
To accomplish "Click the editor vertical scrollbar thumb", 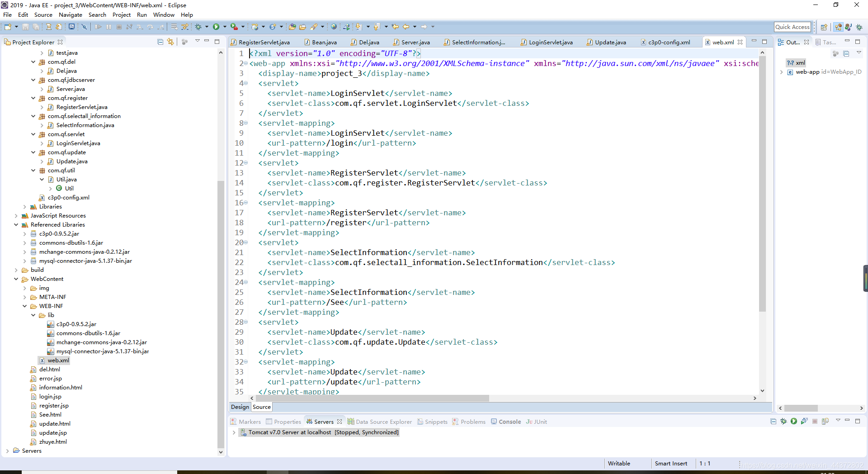I will [x=762, y=184].
